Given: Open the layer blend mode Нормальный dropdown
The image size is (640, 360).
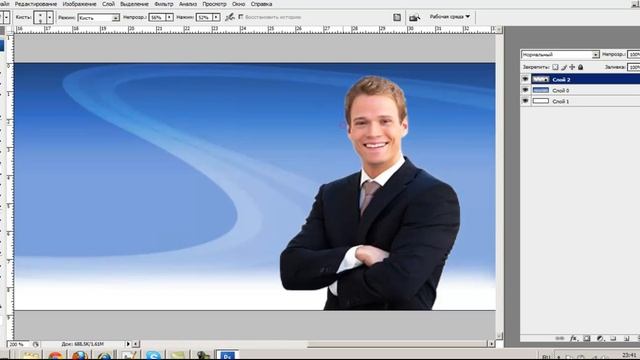Looking at the screenshot, I should (560, 54).
